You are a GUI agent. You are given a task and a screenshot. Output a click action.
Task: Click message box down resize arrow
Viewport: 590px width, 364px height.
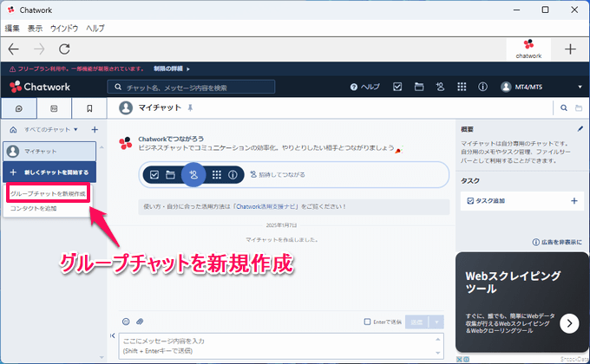click(438, 353)
